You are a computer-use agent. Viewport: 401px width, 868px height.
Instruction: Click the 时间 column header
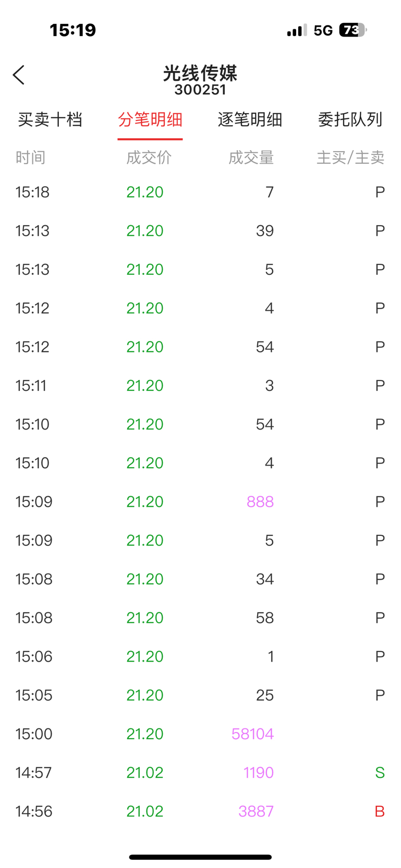tap(31, 157)
